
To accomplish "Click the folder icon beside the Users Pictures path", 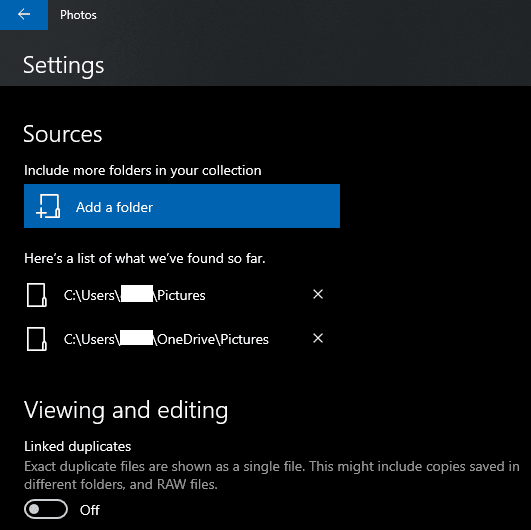I will 37,295.
